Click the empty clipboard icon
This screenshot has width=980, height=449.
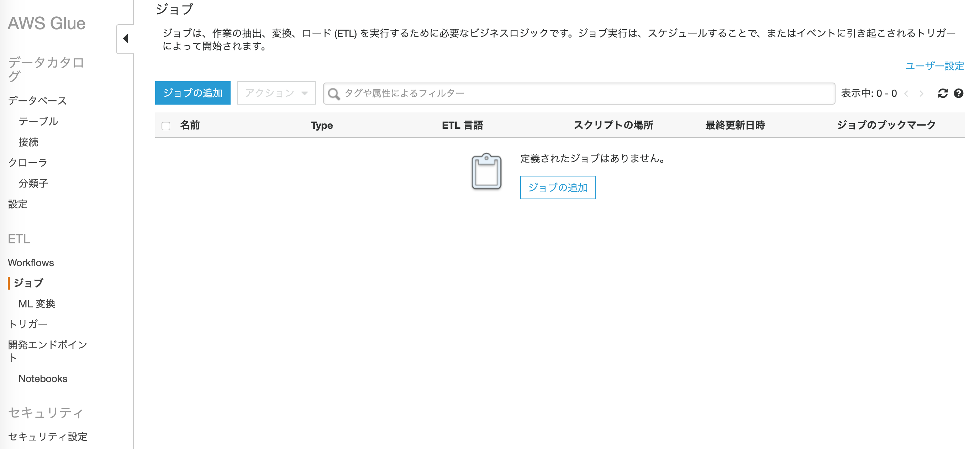coord(486,171)
